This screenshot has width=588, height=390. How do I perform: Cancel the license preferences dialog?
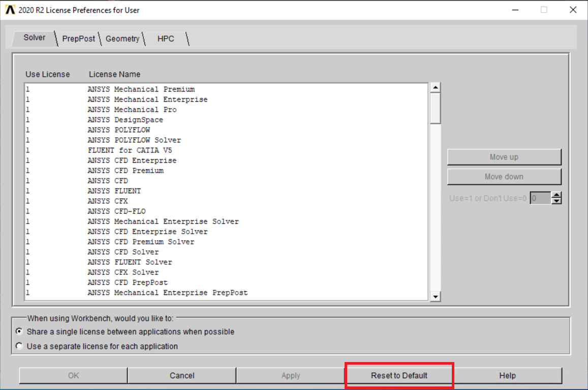point(182,375)
